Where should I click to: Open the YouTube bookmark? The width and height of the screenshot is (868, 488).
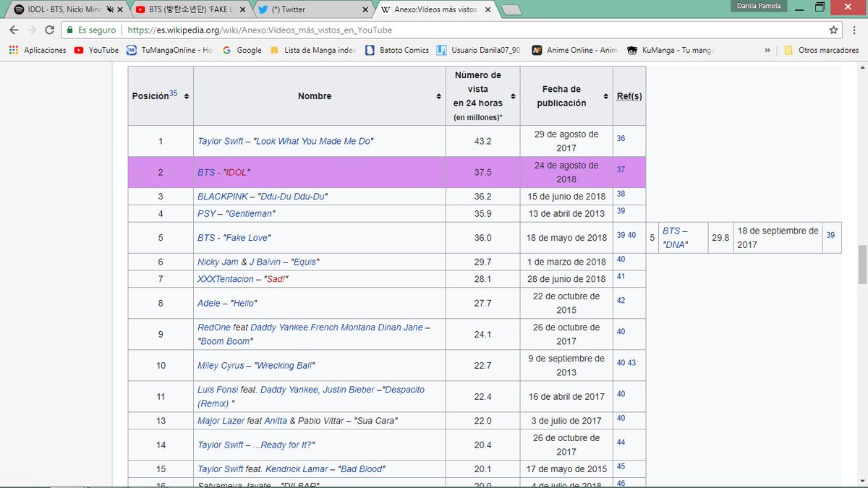(96, 50)
